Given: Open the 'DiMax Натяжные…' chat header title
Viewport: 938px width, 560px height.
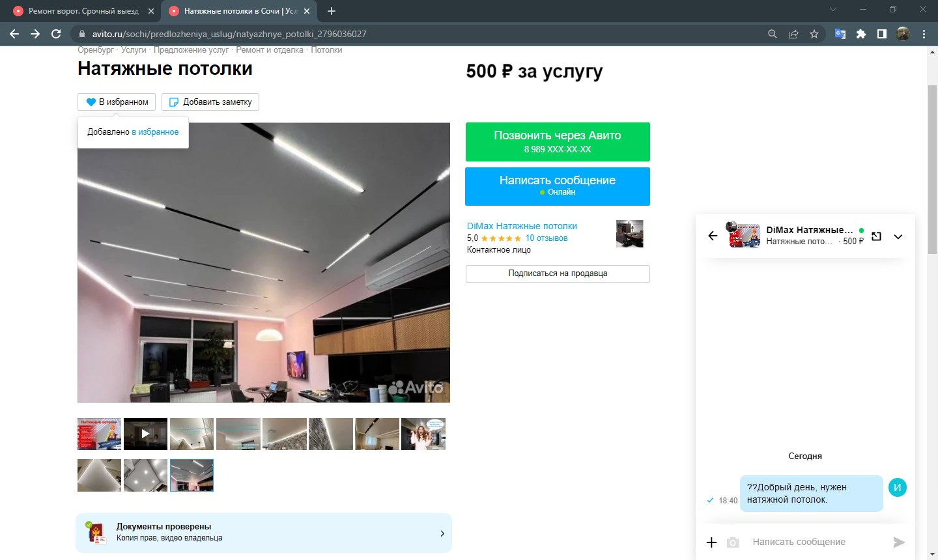Looking at the screenshot, I should click(x=809, y=230).
